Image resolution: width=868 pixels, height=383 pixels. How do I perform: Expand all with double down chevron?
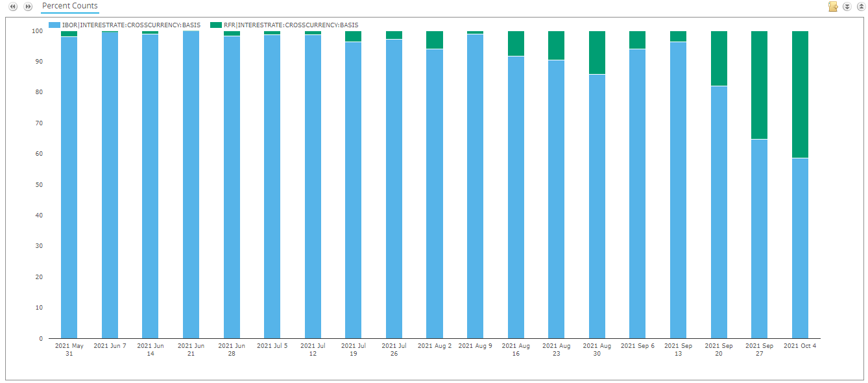coord(847,6)
